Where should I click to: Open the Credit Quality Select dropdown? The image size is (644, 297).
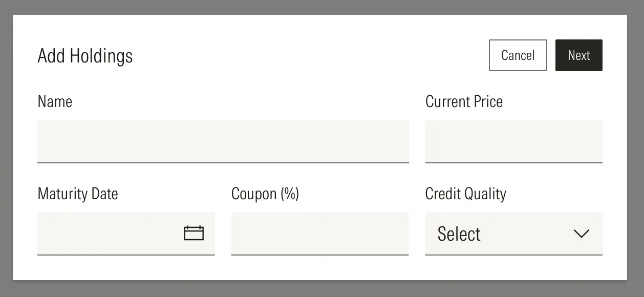click(513, 234)
